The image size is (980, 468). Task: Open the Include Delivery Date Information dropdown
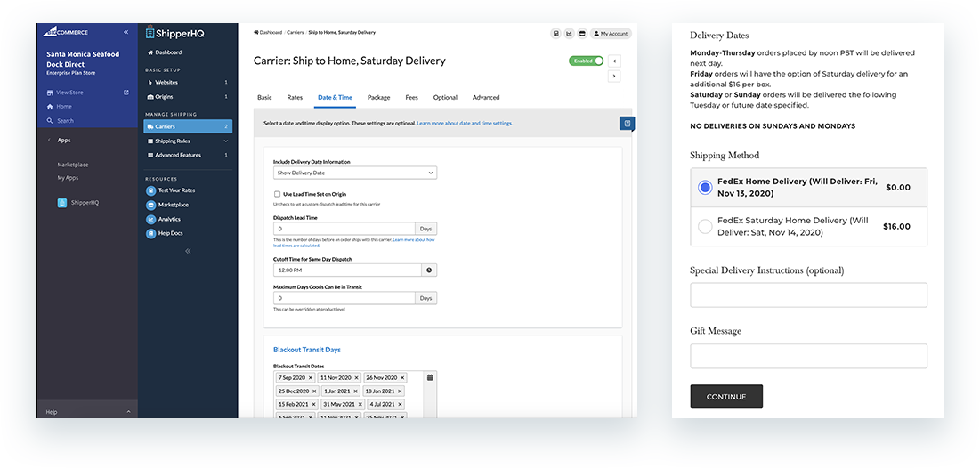[x=354, y=173]
